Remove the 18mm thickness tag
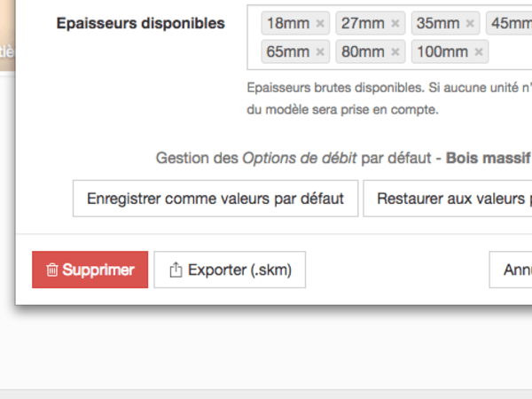Viewport: 532px width, 399px height. pos(320,24)
